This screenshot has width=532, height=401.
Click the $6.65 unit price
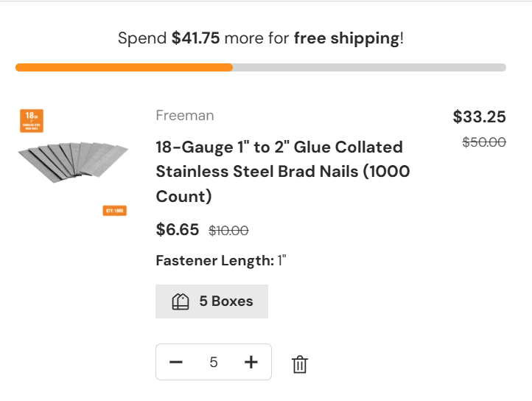[178, 230]
